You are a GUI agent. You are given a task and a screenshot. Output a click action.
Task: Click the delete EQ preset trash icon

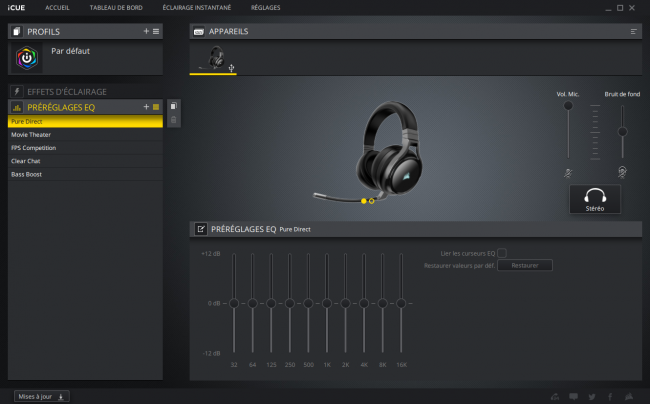coord(174,120)
